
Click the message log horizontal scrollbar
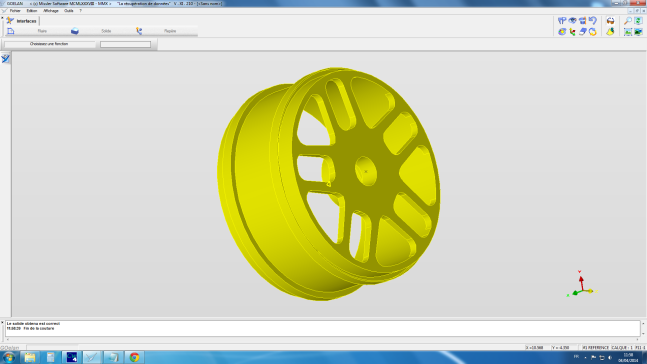pos(322,339)
